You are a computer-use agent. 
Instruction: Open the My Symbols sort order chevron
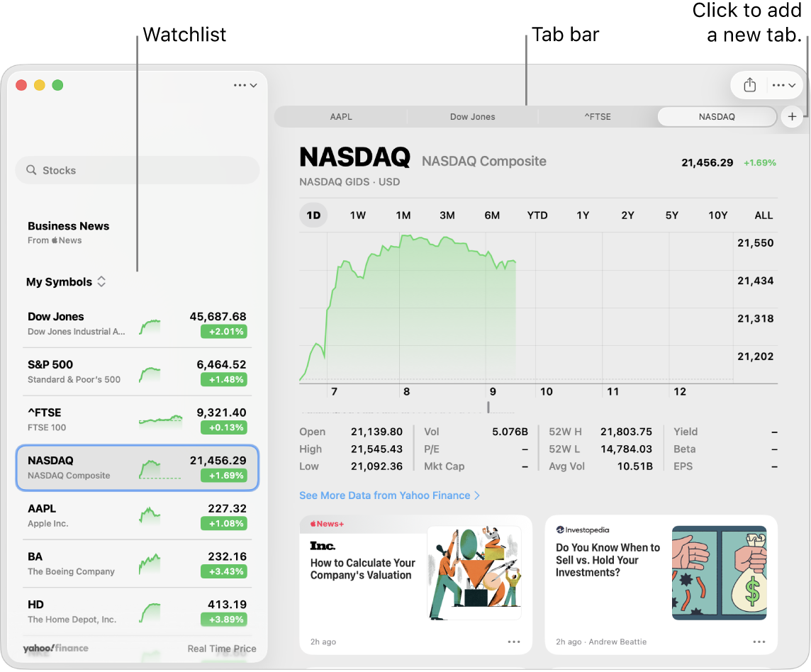(101, 281)
